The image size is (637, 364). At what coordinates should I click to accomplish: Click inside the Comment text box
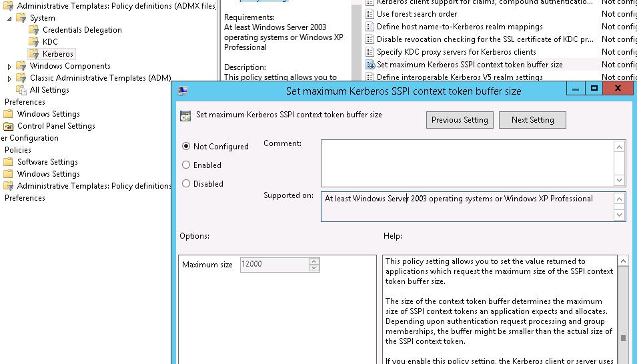click(467, 163)
